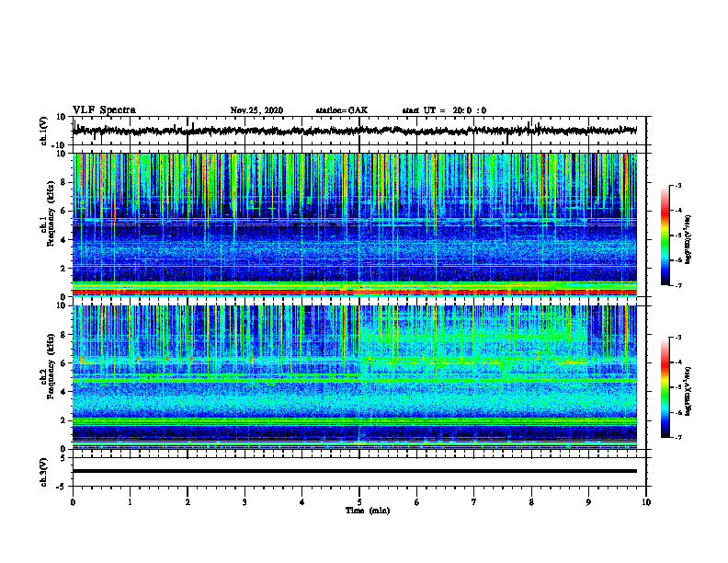728x563 pixels.
Task: Click the ch.2 spectrogram color scale bar
Action: [x=665, y=387]
